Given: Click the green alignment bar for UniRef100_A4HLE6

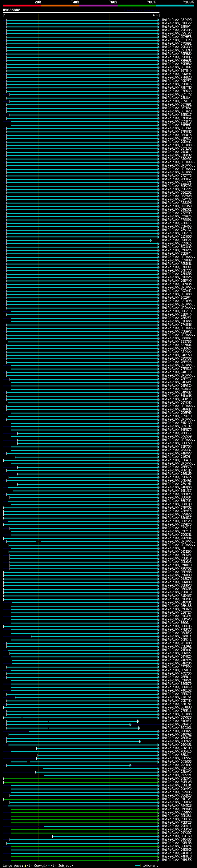Looking at the screenshot, I should (x=85, y=860).
